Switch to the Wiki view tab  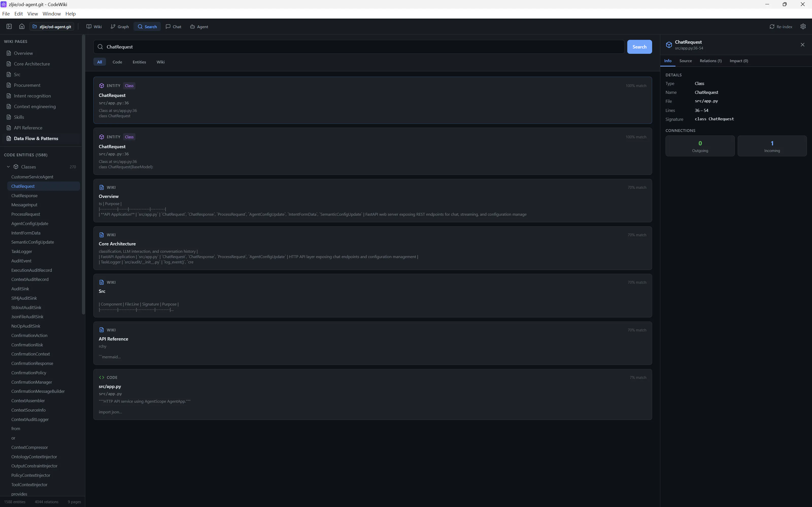coord(94,26)
